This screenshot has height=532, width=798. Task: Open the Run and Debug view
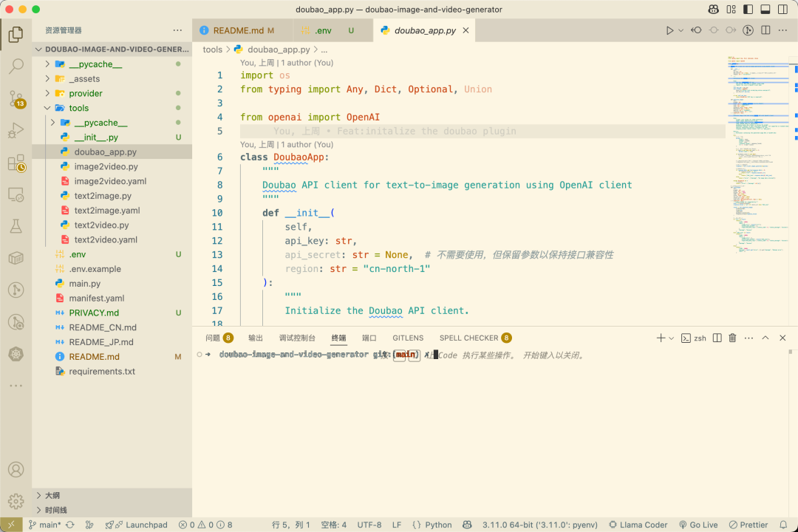pos(16,130)
